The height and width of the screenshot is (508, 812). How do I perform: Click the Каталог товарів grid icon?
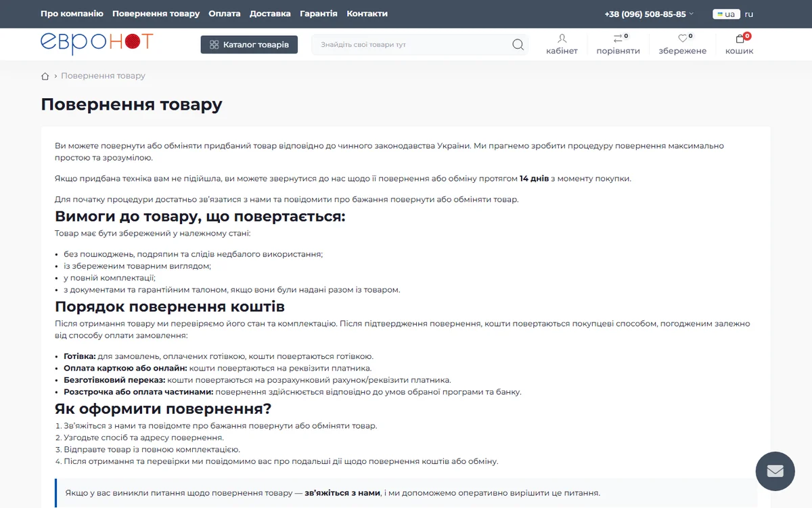(214, 45)
